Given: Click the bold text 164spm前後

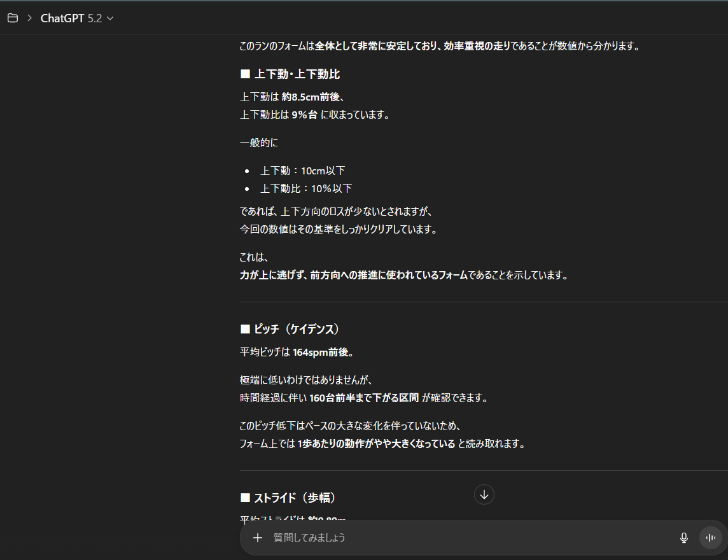Looking at the screenshot, I should (323, 353).
